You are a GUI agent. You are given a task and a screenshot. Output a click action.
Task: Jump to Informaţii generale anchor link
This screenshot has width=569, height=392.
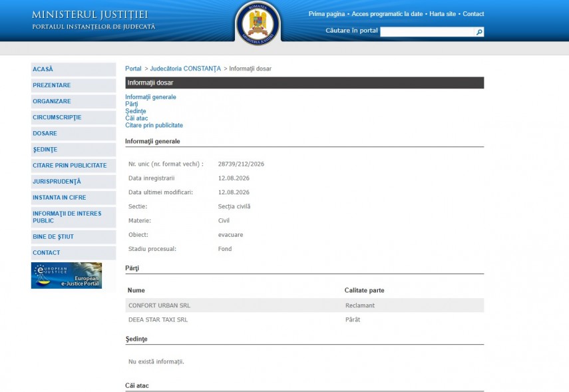[x=150, y=97]
